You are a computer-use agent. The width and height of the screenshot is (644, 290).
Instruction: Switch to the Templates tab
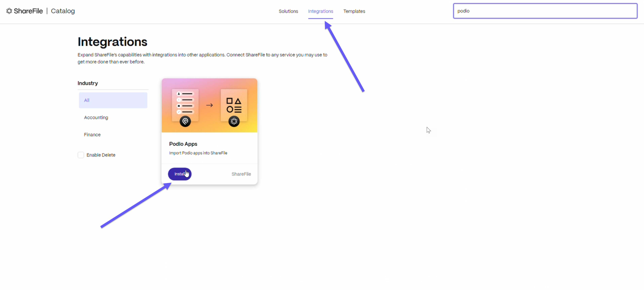pyautogui.click(x=354, y=11)
